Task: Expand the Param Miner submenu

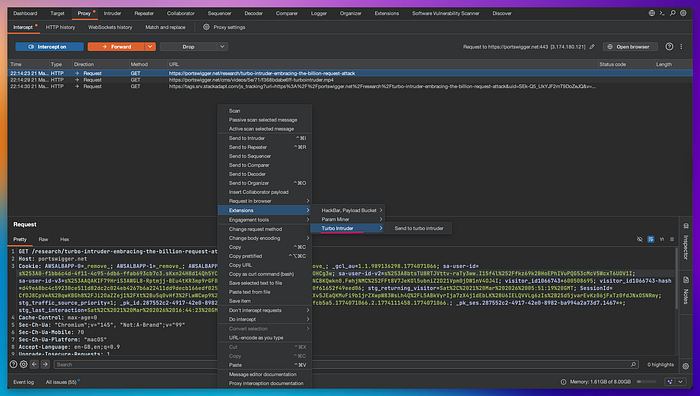Action: coord(347,219)
